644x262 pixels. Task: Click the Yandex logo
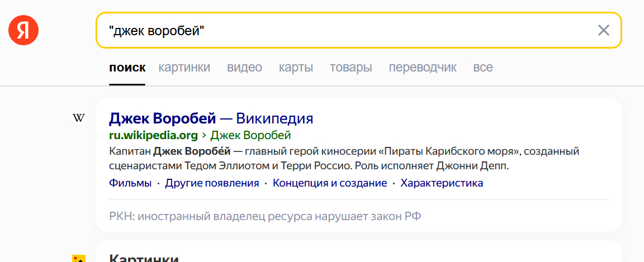[x=23, y=30]
